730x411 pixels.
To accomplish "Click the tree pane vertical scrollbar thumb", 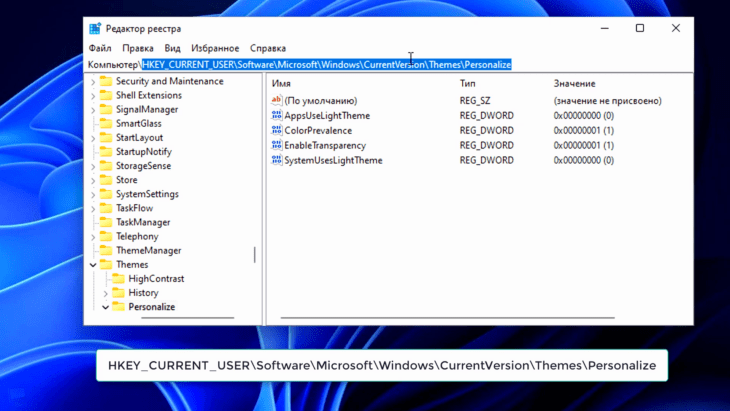I will pyautogui.click(x=255, y=254).
